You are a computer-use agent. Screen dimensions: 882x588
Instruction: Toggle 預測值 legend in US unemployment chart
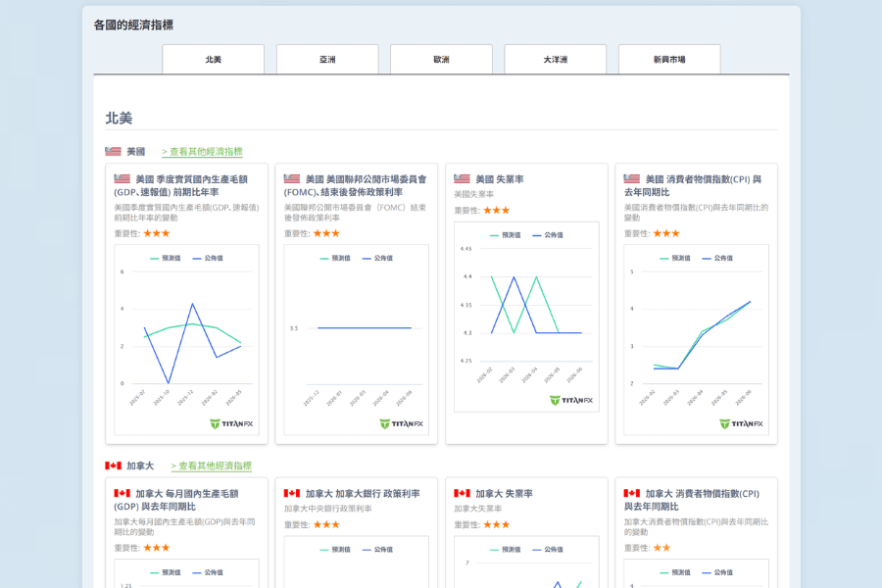pos(505,235)
